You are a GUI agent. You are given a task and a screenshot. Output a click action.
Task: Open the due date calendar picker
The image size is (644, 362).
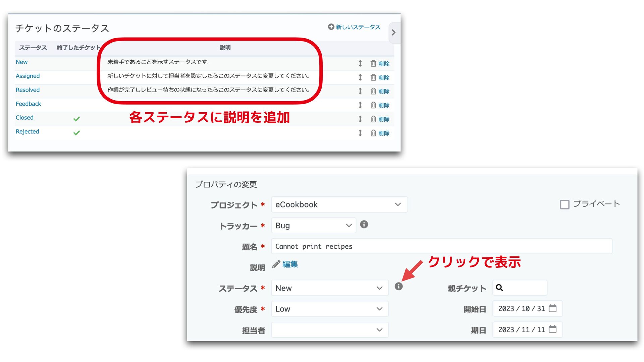point(552,329)
